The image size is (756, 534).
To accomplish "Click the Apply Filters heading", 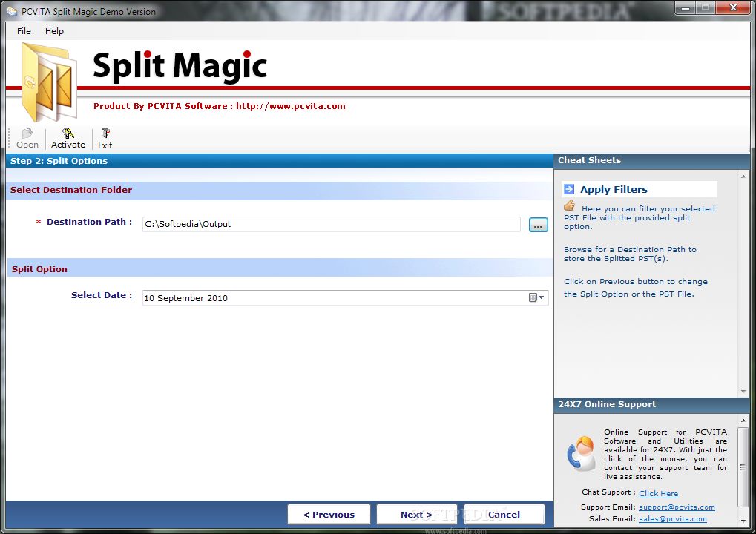I will coord(614,189).
